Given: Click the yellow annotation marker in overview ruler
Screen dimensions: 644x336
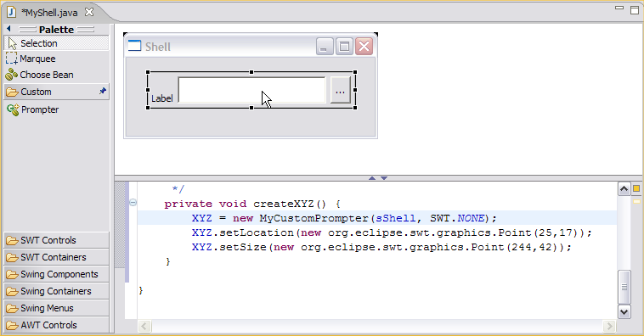Looking at the screenshot, I should coord(636,201).
